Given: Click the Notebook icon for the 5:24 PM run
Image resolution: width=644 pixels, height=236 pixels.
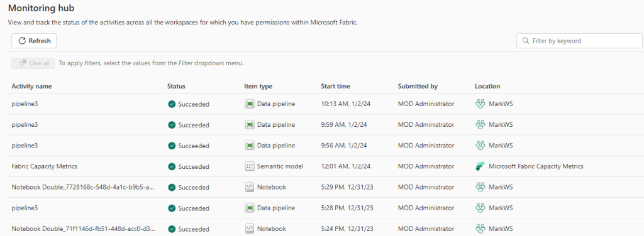Looking at the screenshot, I should coord(249,228).
